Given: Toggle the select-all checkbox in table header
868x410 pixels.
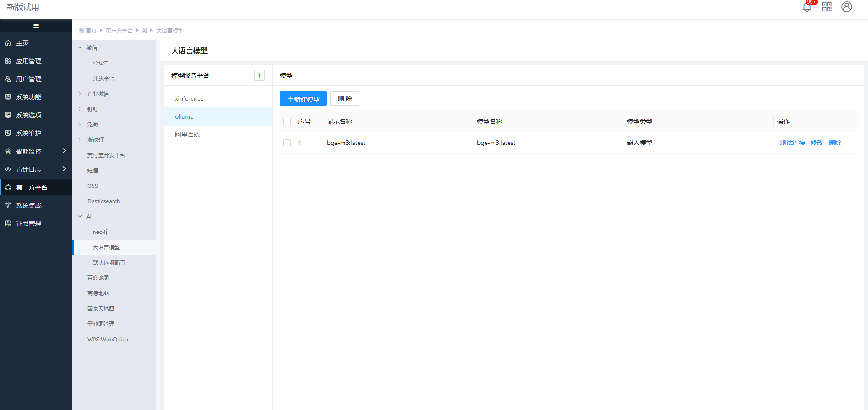Looking at the screenshot, I should (x=287, y=121).
